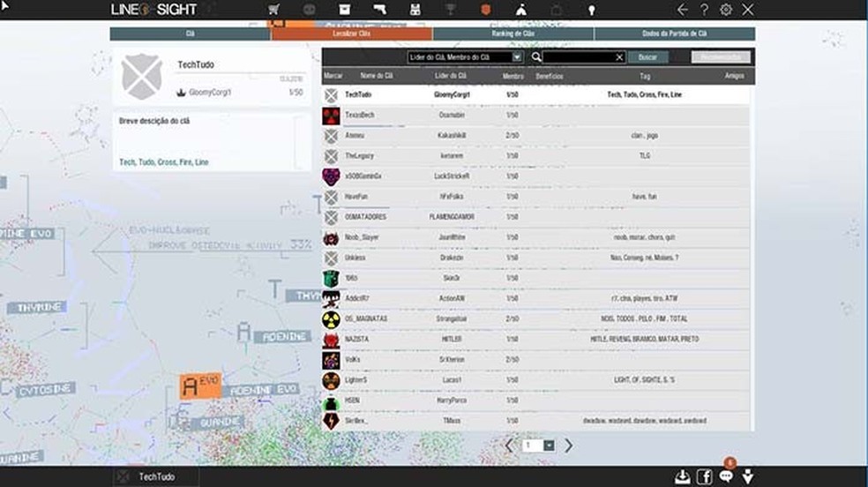
Task: Open the trophy achievements icon
Action: coord(451,10)
